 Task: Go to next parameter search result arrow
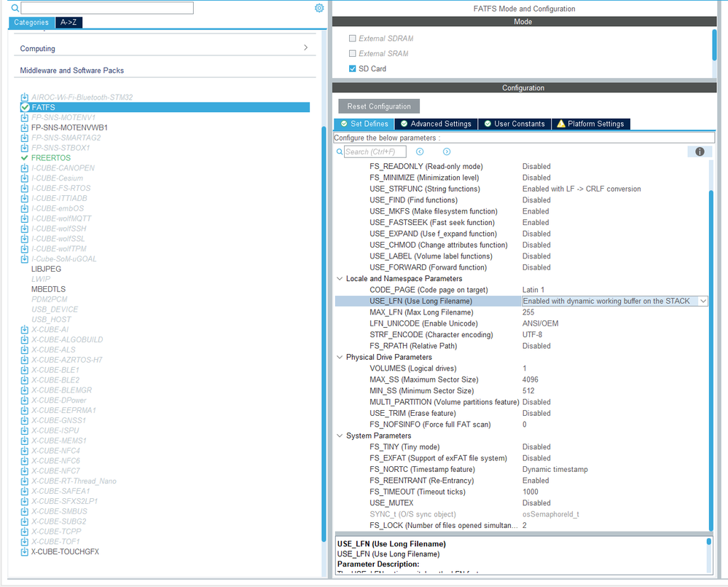tap(447, 151)
